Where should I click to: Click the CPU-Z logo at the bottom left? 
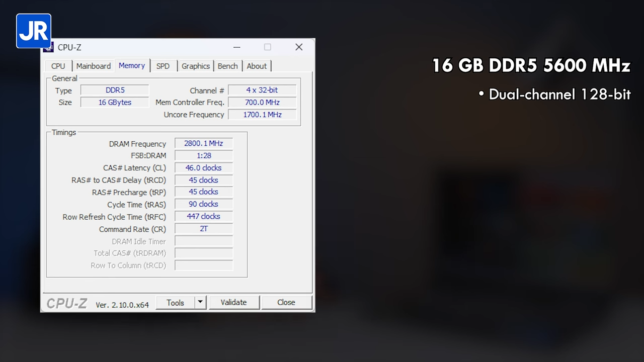coord(66,303)
